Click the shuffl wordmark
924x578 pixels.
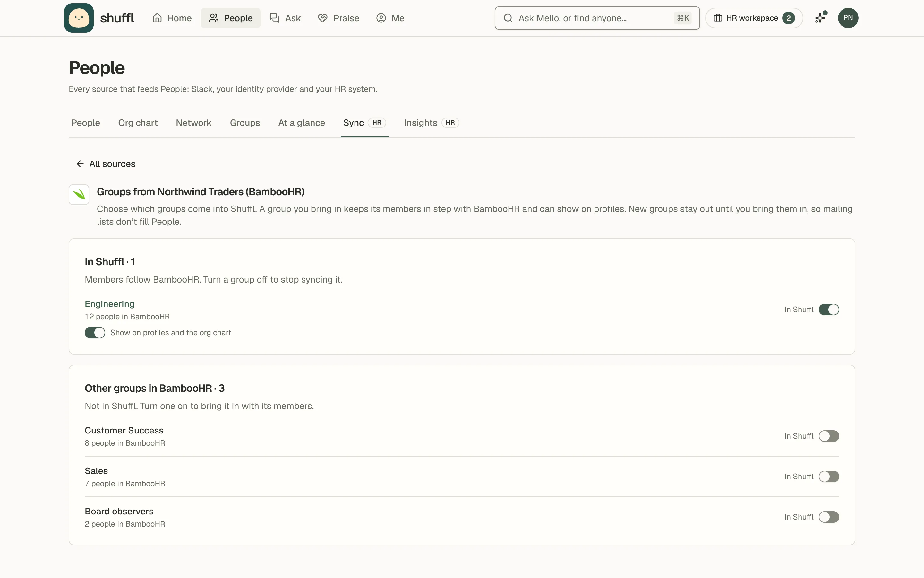(x=117, y=18)
